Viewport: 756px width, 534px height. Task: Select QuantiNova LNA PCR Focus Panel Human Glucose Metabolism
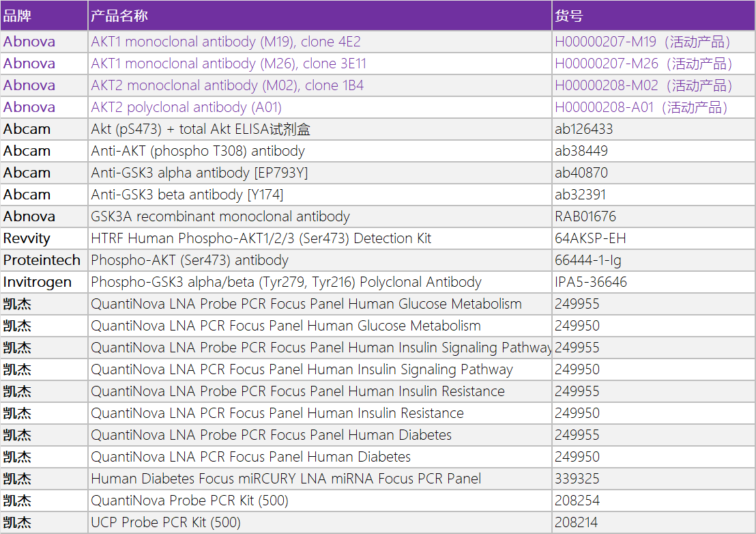[x=319, y=326]
